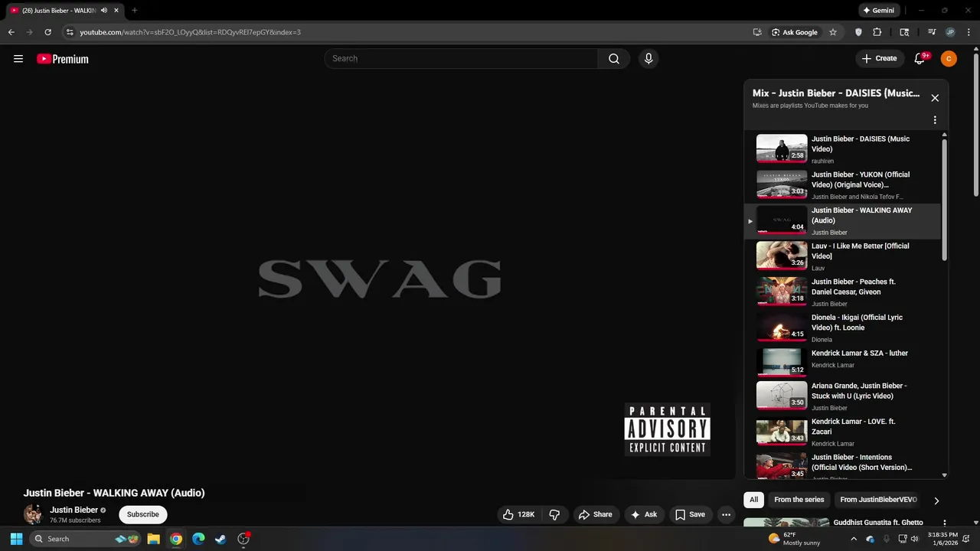Open more actions ellipsis under video

click(726, 514)
